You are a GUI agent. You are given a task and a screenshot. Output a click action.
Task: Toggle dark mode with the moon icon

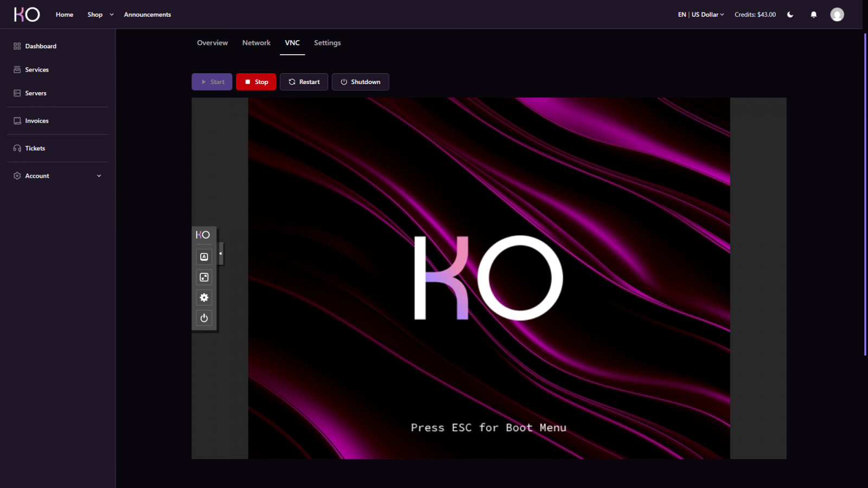tap(790, 15)
